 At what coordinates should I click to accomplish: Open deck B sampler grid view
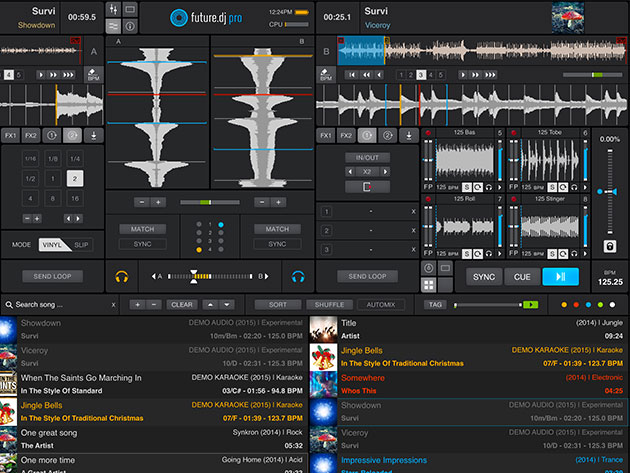pos(429,285)
